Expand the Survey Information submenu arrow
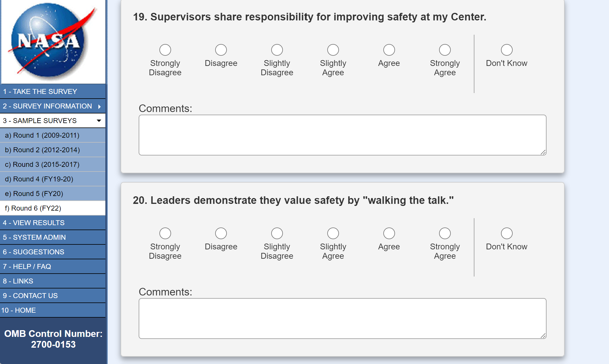The image size is (609, 364). pos(100,106)
